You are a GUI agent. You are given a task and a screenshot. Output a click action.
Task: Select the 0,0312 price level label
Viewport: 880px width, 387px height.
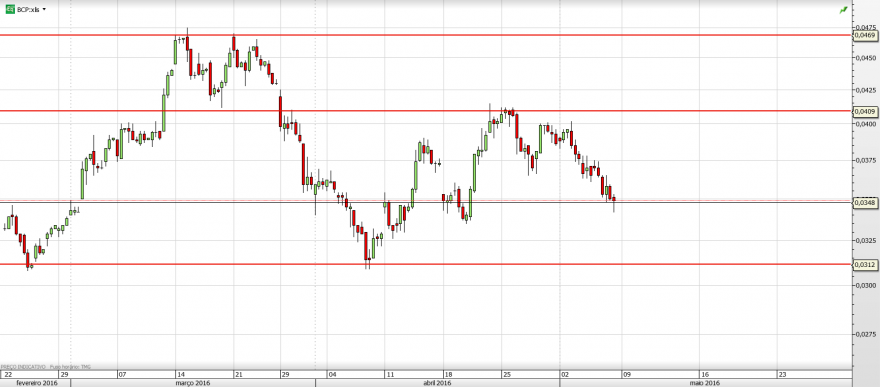(x=864, y=264)
